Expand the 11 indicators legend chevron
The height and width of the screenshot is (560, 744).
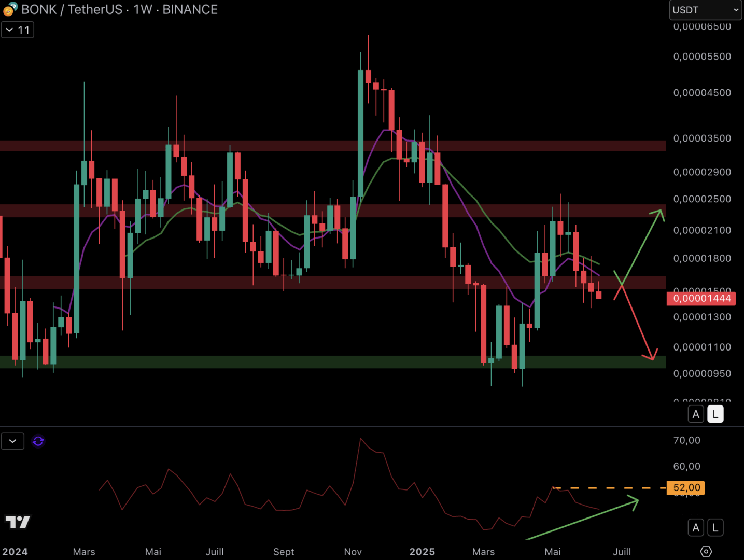point(18,30)
